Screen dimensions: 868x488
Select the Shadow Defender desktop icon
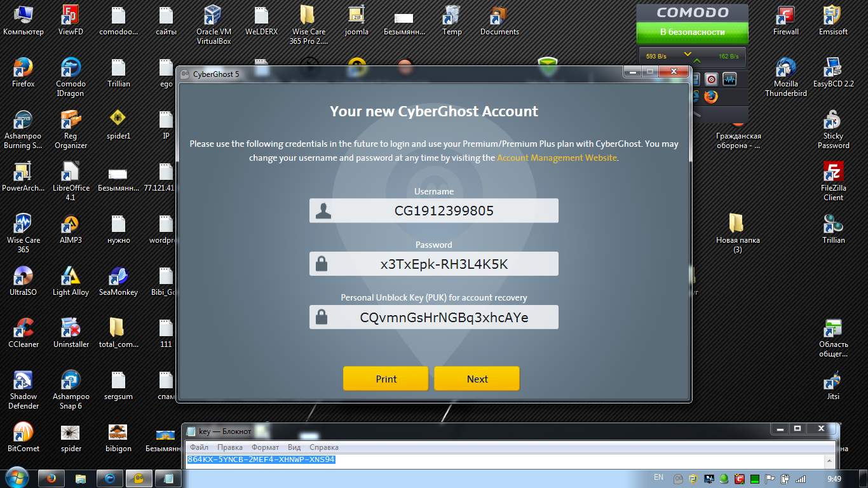(x=24, y=390)
